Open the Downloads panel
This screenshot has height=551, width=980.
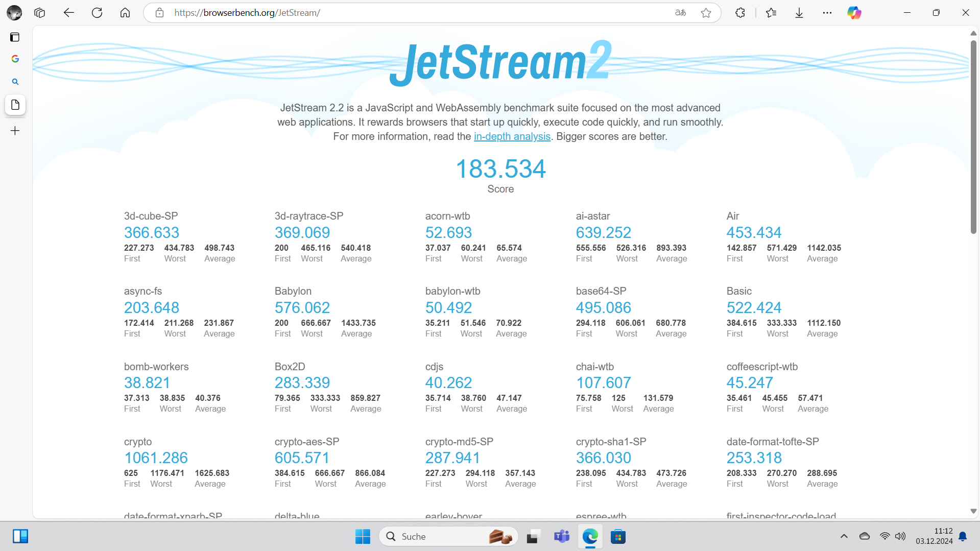(799, 13)
